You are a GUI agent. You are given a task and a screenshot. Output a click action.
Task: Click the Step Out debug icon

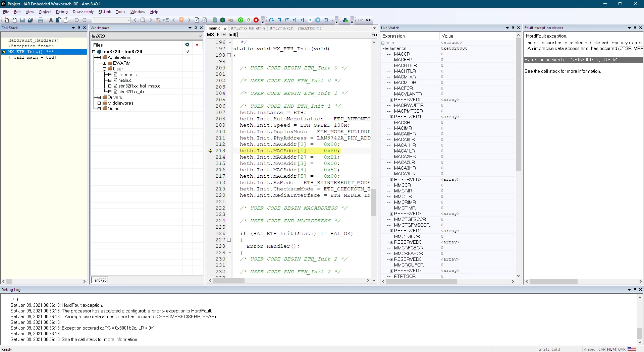[x=287, y=20]
